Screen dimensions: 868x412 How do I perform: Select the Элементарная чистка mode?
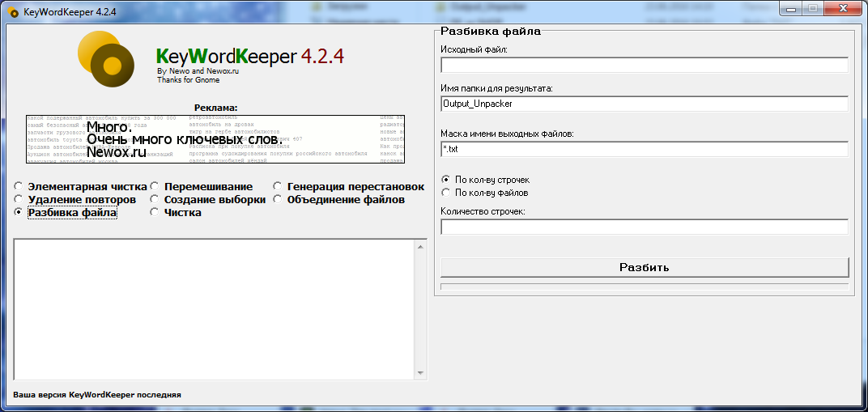pyautogui.click(x=19, y=187)
